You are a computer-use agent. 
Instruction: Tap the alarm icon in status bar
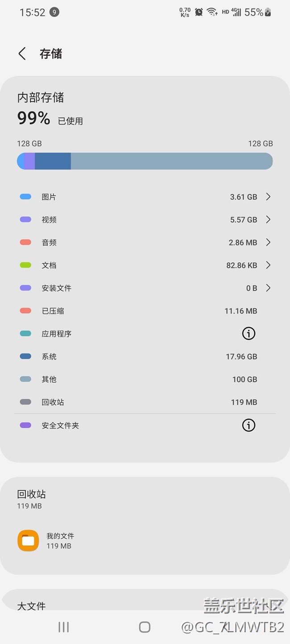coord(199,12)
